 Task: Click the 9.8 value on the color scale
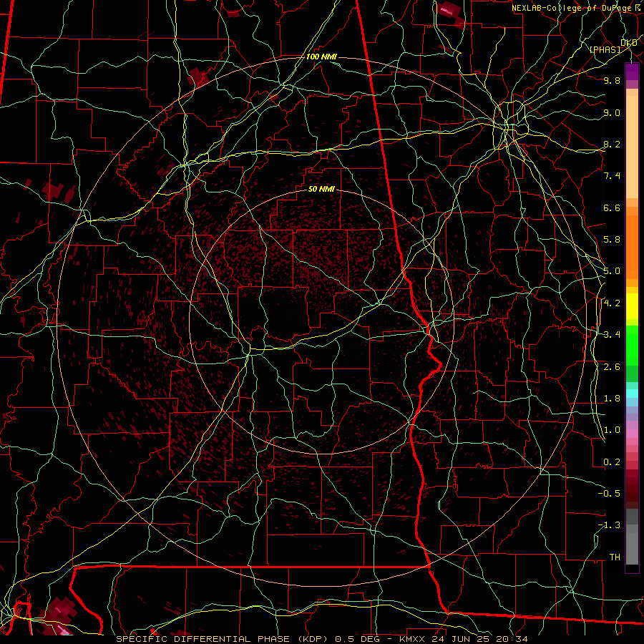coord(612,80)
